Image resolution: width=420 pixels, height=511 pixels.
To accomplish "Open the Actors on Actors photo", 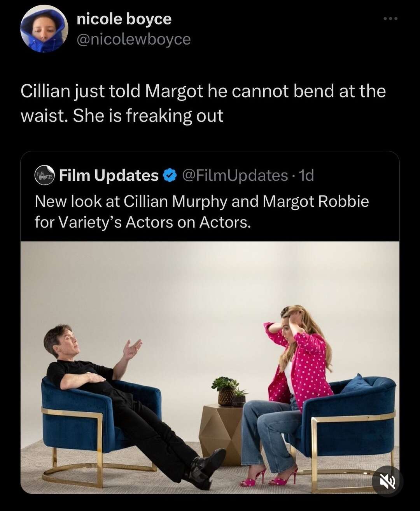I will (x=210, y=368).
